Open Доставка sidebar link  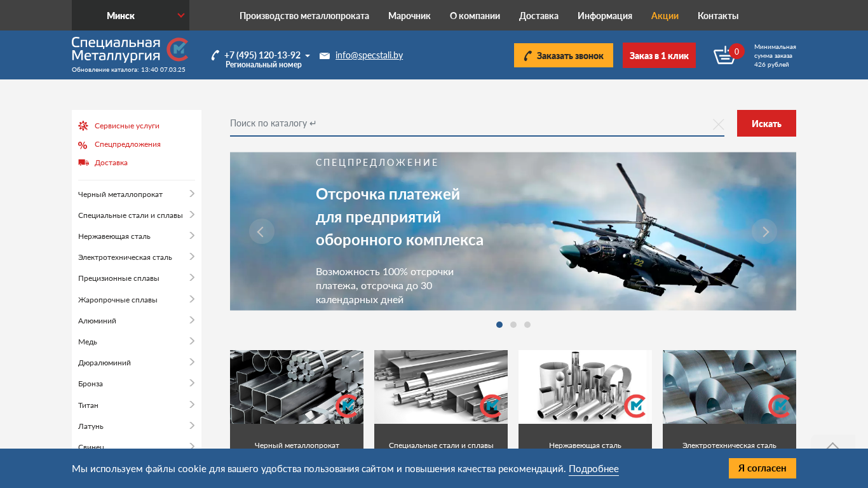[x=111, y=163]
